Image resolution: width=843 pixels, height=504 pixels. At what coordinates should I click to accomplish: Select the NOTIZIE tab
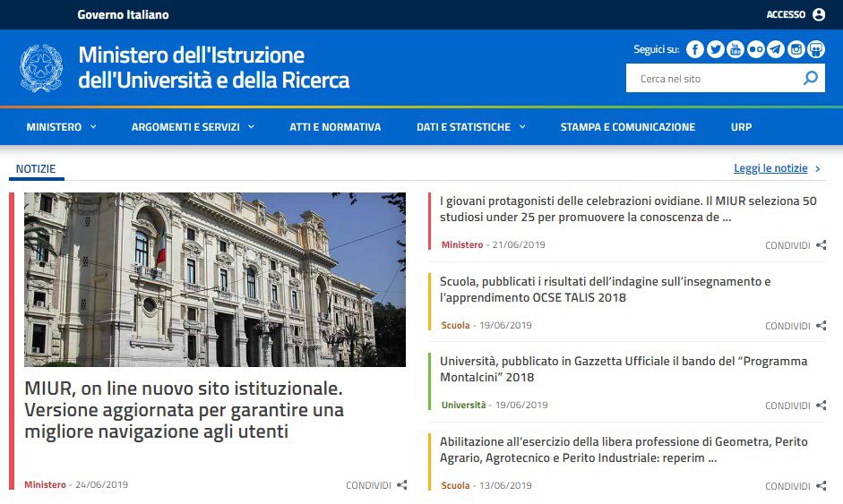tap(36, 168)
